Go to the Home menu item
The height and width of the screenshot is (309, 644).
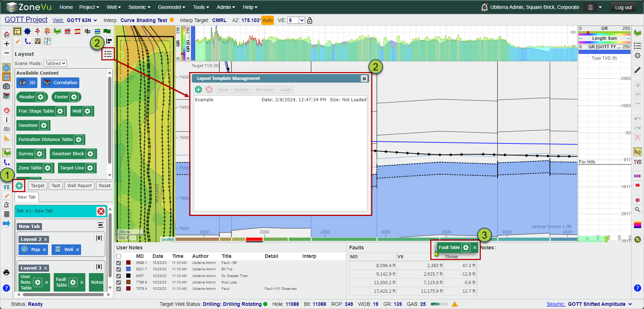(x=66, y=7)
